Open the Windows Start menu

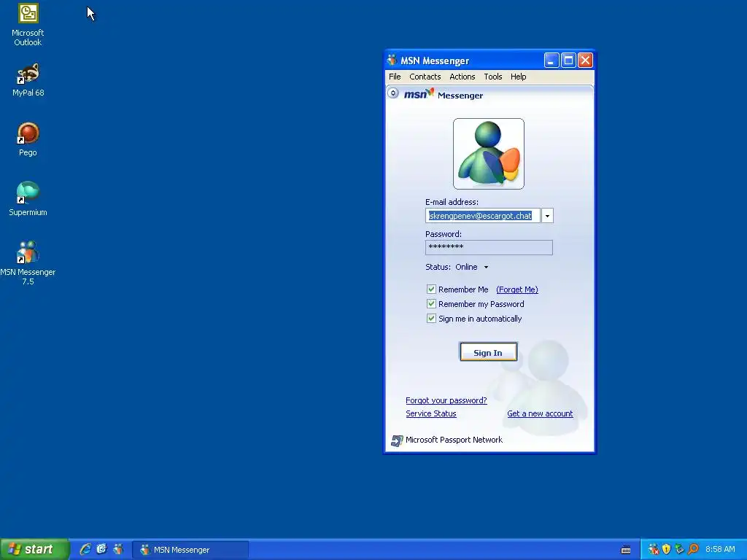tap(34, 549)
